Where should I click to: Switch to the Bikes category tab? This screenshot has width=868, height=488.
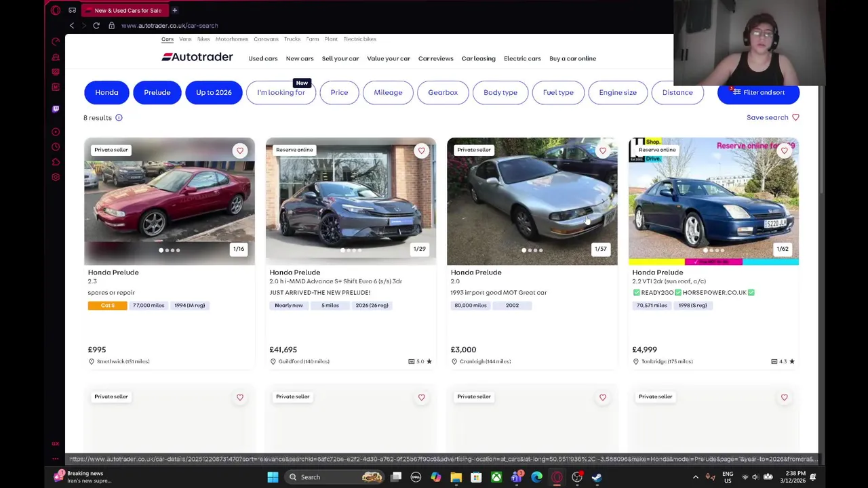coord(203,39)
